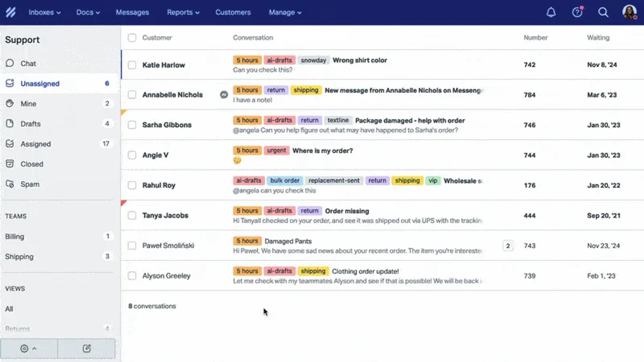
Task: Open the Customers page
Action: 233,12
